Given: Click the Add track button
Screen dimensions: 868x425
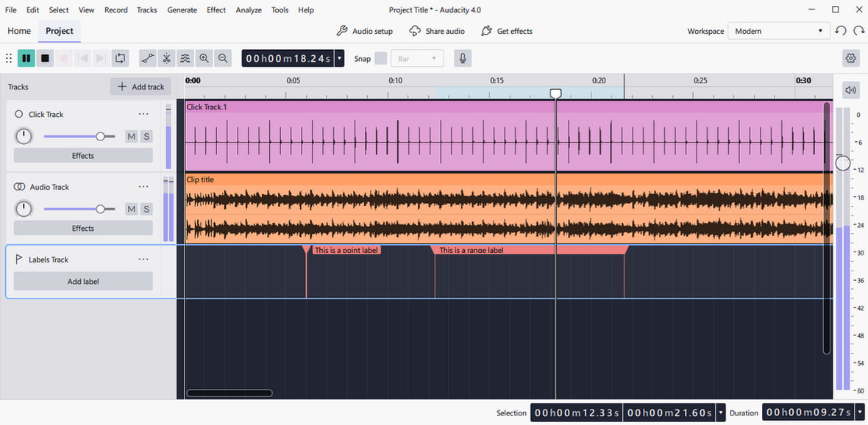Looking at the screenshot, I should (x=140, y=87).
